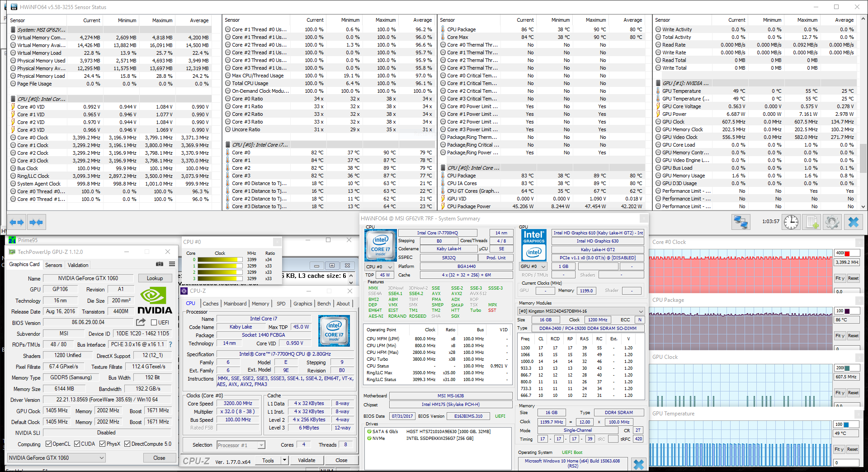Click the network monitors icon in HWiNFO toolbar
This screenshot has height=472, width=868.
(741, 222)
